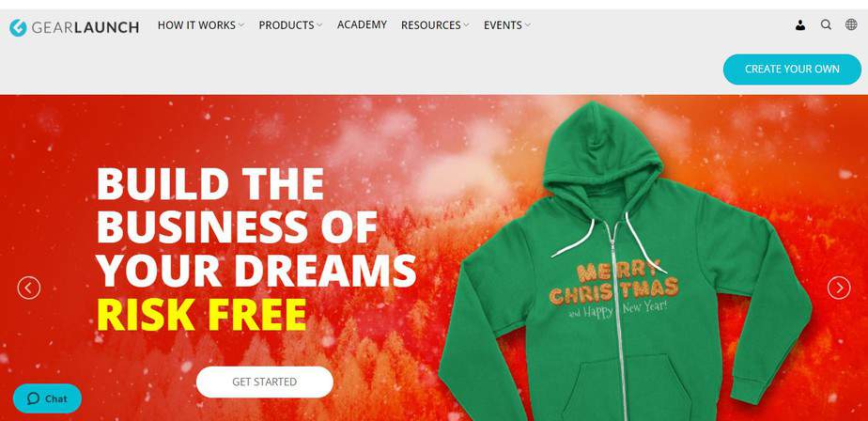The width and height of the screenshot is (868, 421).
Task: Advance carousel with right arrow icon
Action: 839,288
